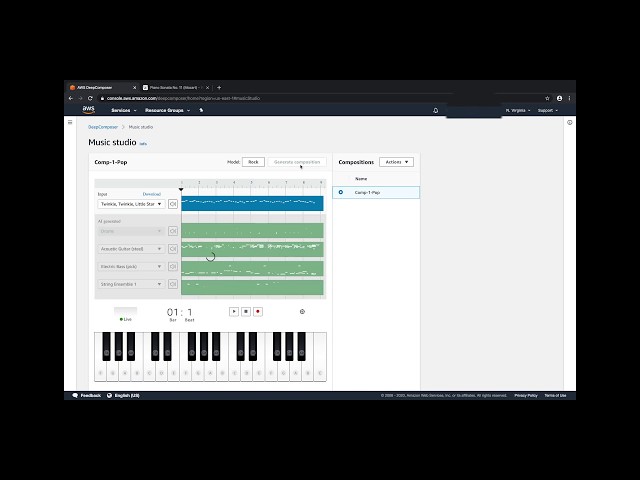
Task: Click the Rock model button
Action: tap(253, 162)
